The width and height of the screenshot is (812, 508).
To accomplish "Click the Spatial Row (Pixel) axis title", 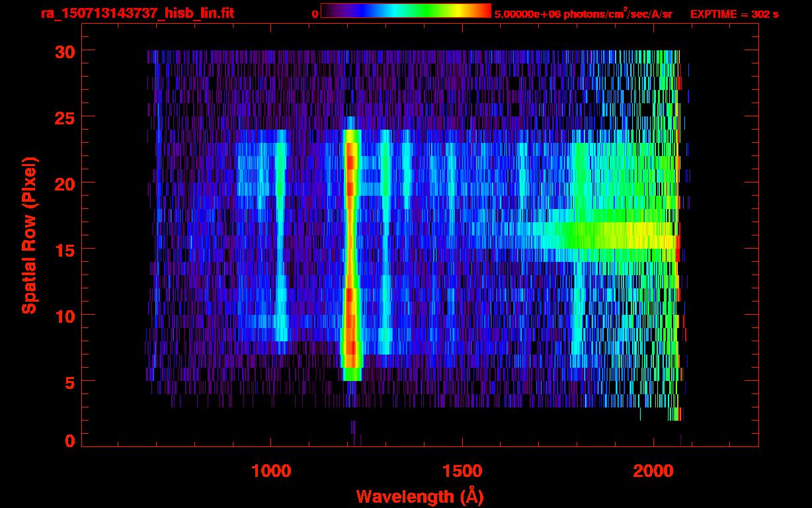I will click(x=29, y=235).
